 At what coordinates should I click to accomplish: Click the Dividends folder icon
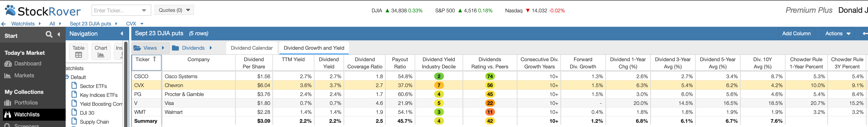tap(175, 48)
